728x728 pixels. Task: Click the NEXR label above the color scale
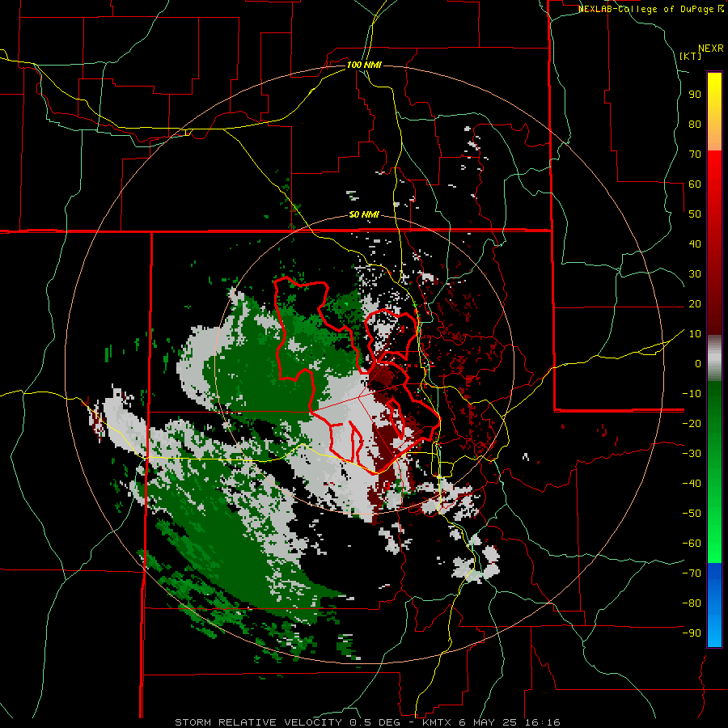[x=711, y=49]
